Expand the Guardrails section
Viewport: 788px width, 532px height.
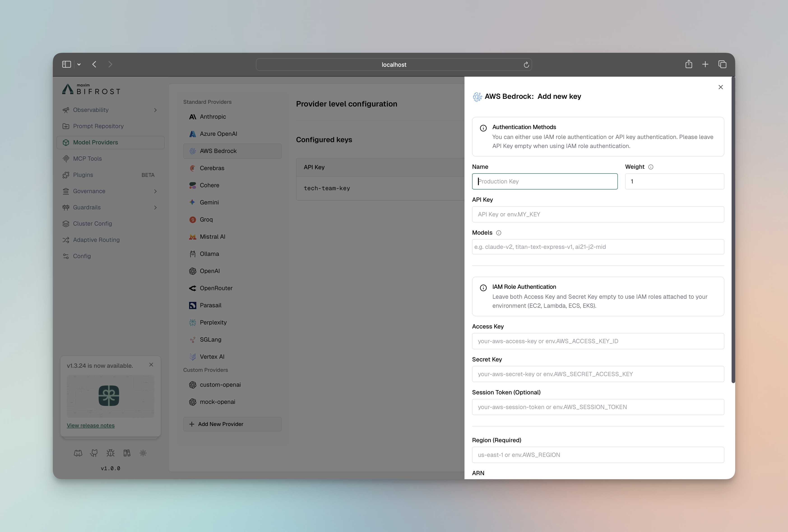155,207
